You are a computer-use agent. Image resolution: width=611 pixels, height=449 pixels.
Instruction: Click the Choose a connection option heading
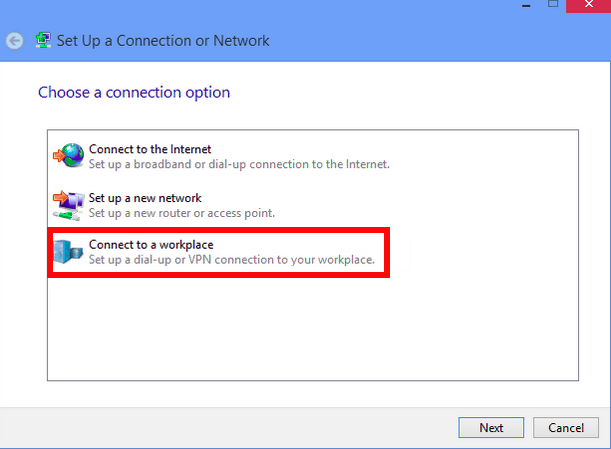(x=134, y=93)
